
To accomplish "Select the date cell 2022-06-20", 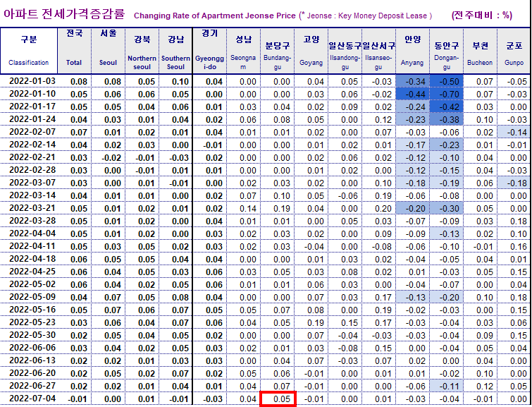I will click(29, 373).
